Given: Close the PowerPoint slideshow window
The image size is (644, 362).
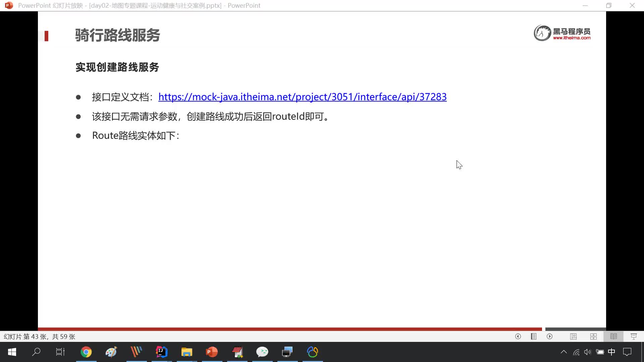Looking at the screenshot, I should (632, 5).
